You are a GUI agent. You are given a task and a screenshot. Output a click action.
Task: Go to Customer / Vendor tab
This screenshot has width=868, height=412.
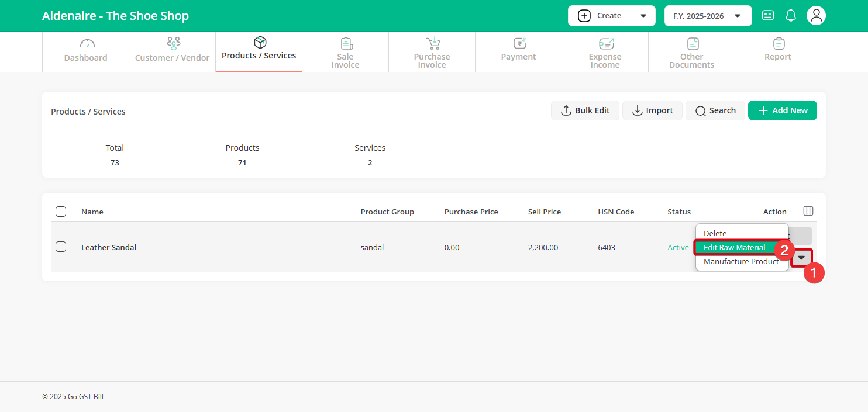(x=172, y=51)
